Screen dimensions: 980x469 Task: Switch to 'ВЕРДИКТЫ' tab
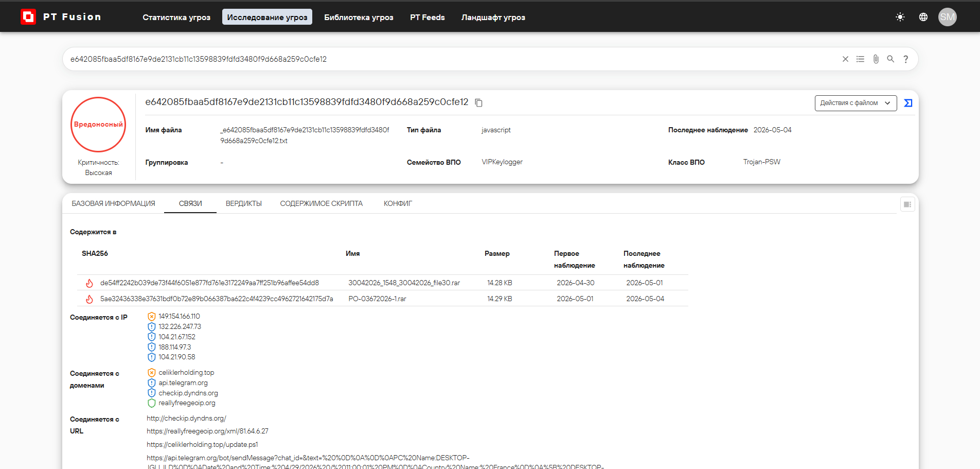click(x=244, y=204)
